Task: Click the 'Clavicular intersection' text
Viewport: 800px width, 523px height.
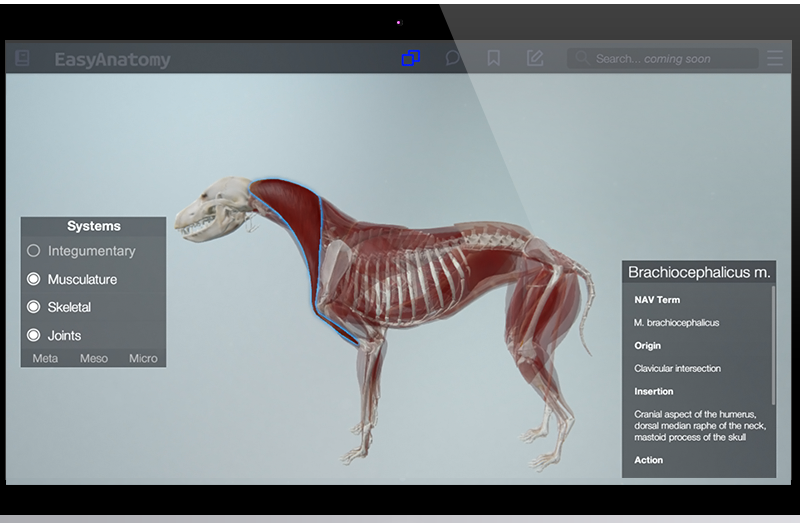Action: 678,368
